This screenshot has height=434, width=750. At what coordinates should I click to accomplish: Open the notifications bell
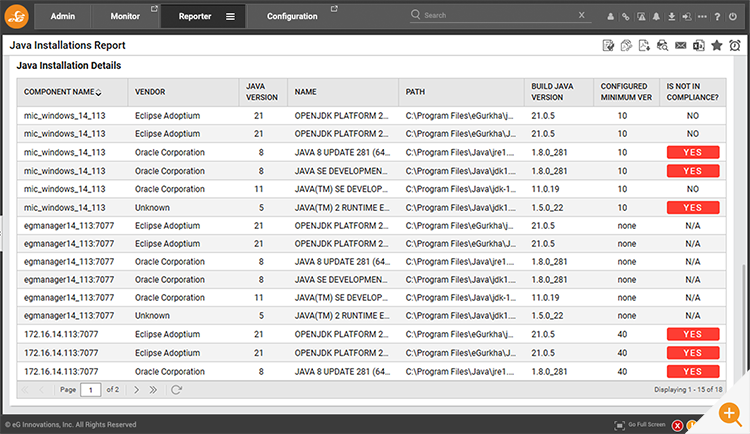(x=656, y=17)
